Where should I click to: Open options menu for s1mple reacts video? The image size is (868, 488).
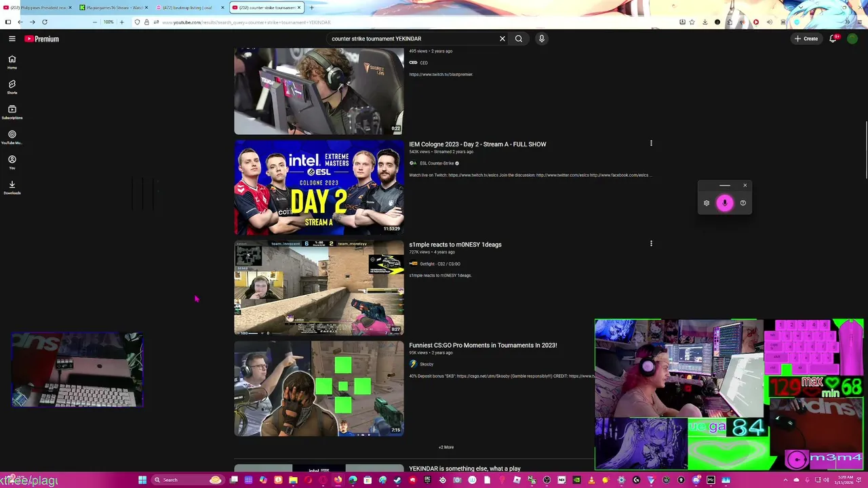651,243
